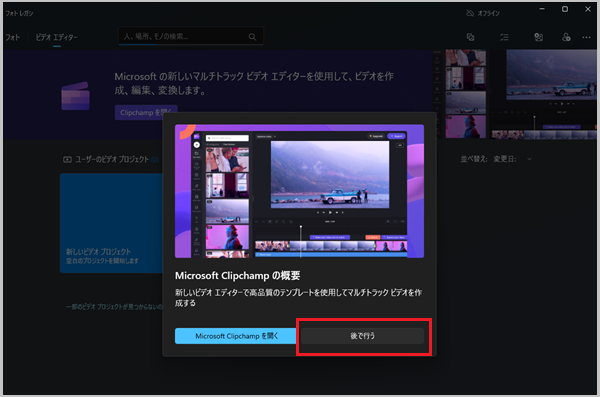The width and height of the screenshot is (600, 397).
Task: Click the ユーザーのビデオ プロジェクト heading
Action: (x=111, y=159)
